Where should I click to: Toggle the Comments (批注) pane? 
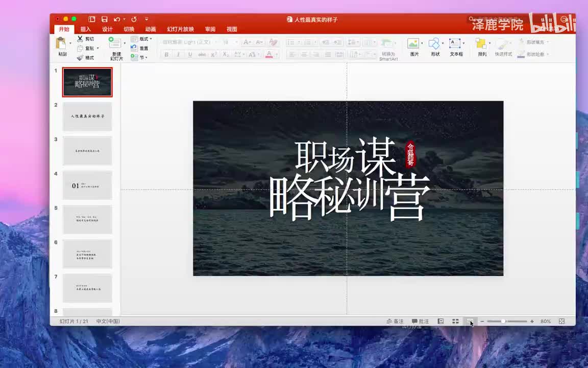point(420,321)
